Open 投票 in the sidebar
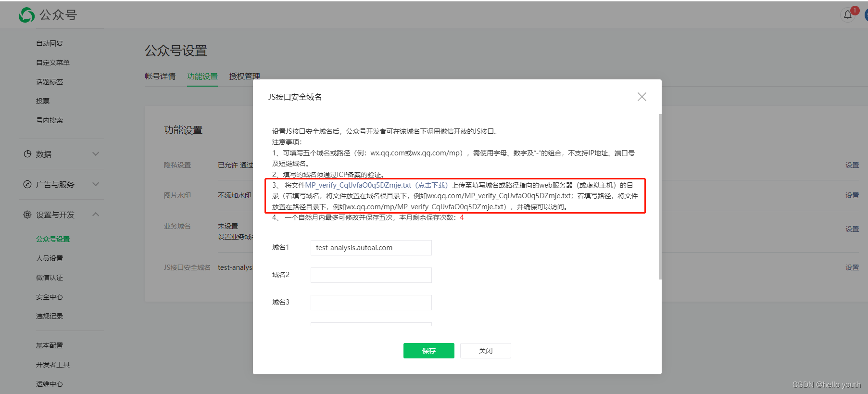This screenshot has height=394, width=868. pyautogui.click(x=43, y=101)
